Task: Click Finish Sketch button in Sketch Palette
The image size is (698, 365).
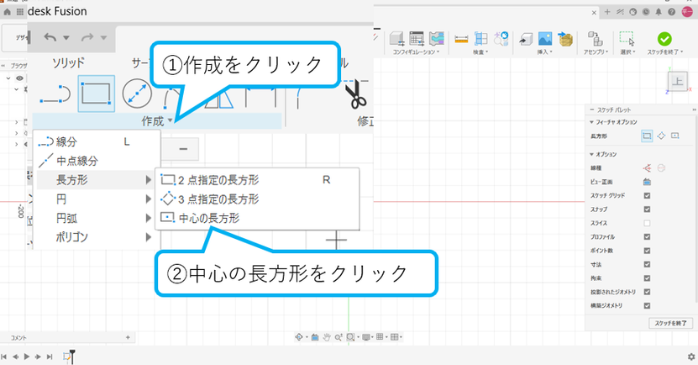Action: (670, 323)
